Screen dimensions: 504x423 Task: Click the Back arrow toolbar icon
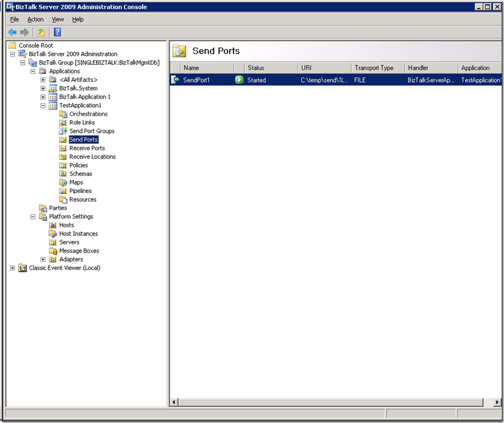pos(12,32)
